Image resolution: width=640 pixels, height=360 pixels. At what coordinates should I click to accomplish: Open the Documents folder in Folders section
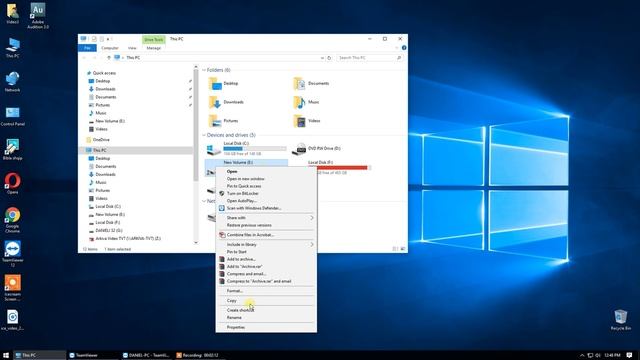(x=311, y=83)
